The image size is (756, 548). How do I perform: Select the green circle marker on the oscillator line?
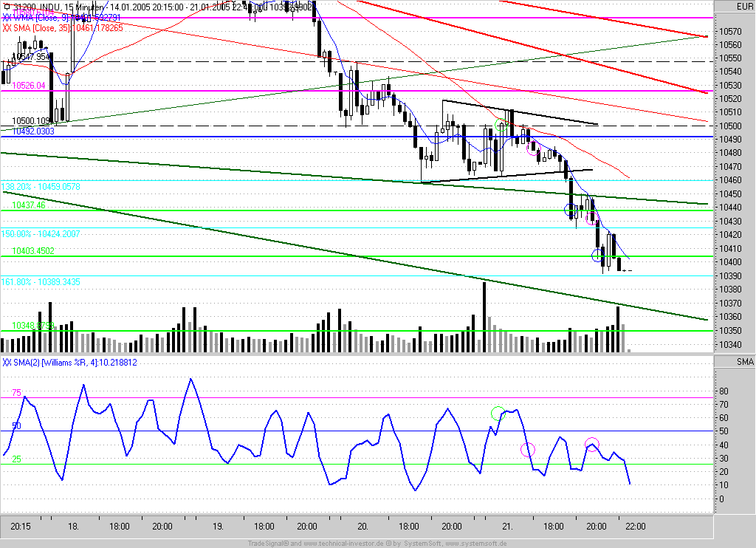click(498, 414)
